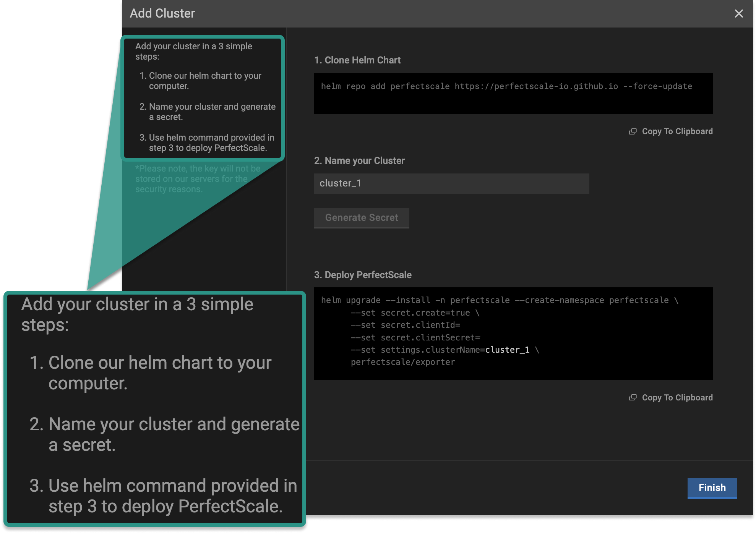Click the Add Cluster dialog title
The width and height of the screenshot is (756, 533).
tap(162, 13)
